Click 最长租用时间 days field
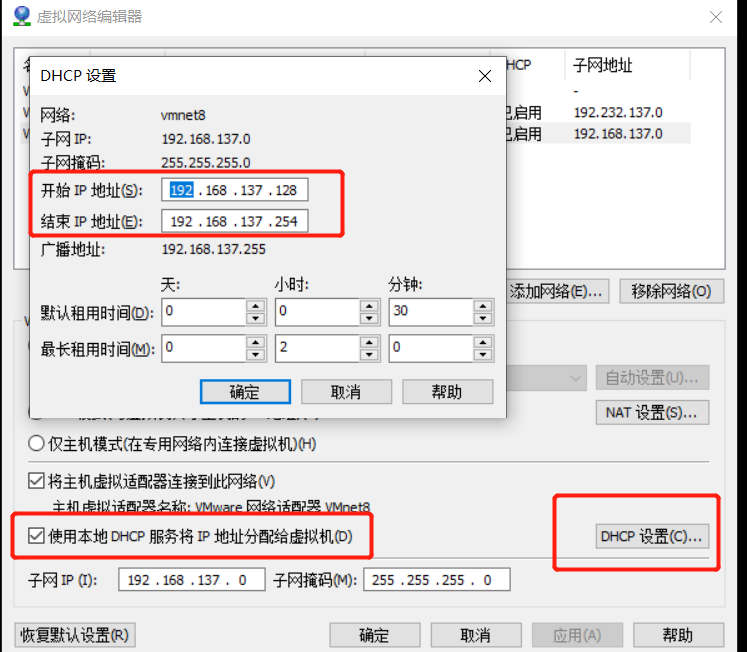The image size is (747, 652). coord(204,349)
